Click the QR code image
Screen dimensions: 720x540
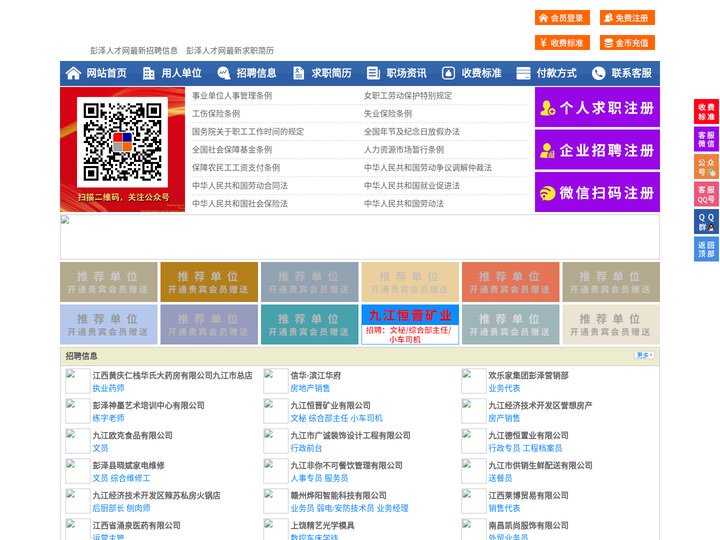[x=122, y=142]
